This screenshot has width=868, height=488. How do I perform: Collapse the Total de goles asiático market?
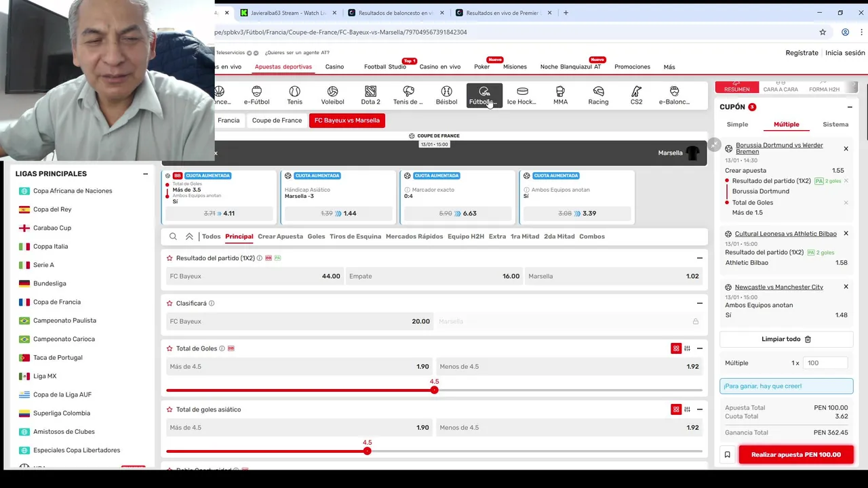[x=699, y=409]
